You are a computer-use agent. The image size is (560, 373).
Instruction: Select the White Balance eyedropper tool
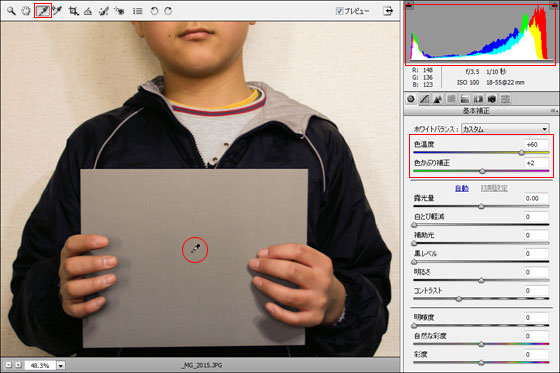pyautogui.click(x=43, y=11)
